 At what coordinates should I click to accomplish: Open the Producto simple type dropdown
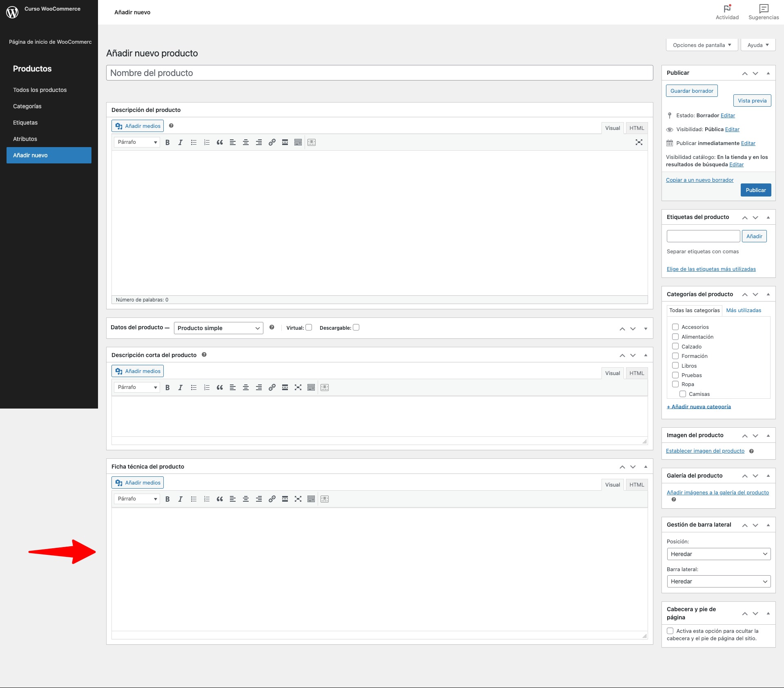[x=218, y=328]
